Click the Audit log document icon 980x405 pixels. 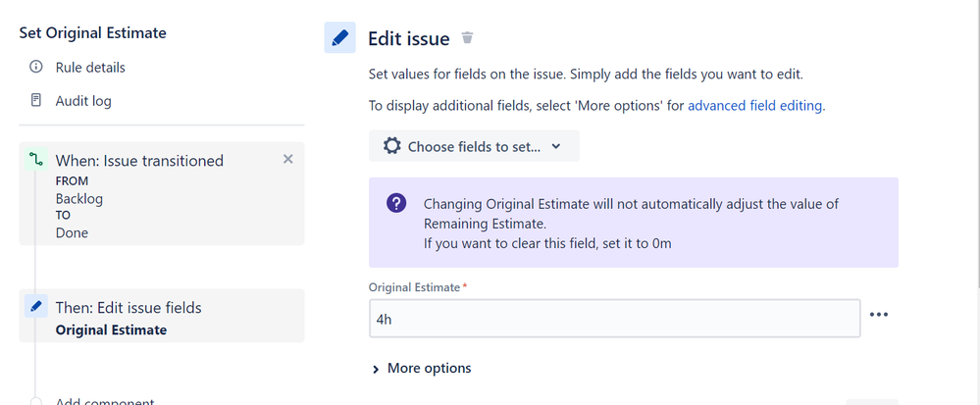click(x=36, y=101)
